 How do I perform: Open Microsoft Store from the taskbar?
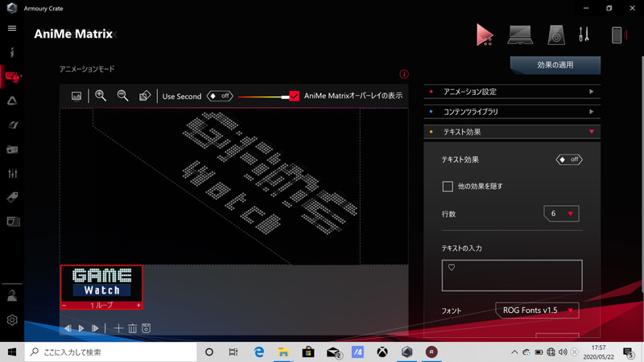pyautogui.click(x=308, y=352)
